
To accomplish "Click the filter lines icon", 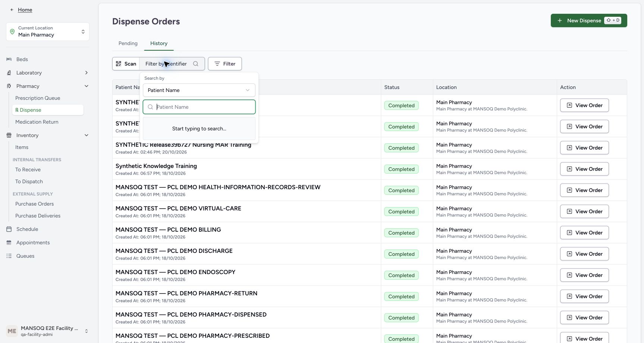I will (x=217, y=64).
